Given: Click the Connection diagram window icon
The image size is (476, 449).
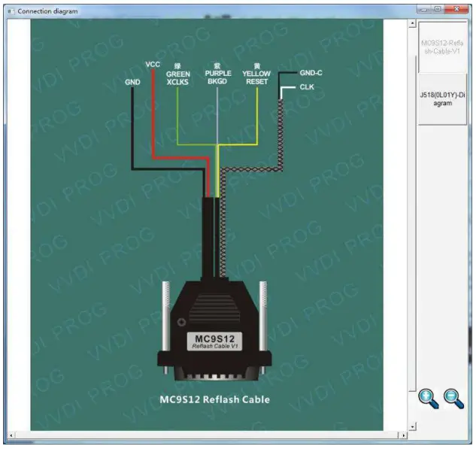Looking at the screenshot, I should (x=11, y=11).
